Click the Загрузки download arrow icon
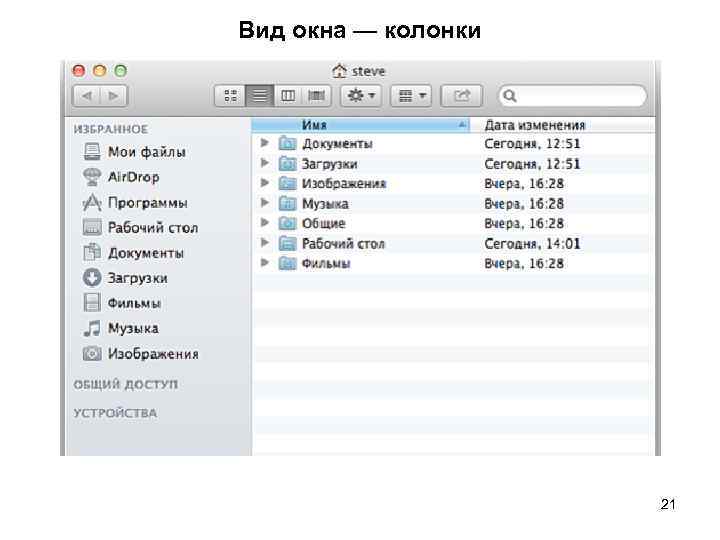The height and width of the screenshot is (540, 720). point(92,277)
